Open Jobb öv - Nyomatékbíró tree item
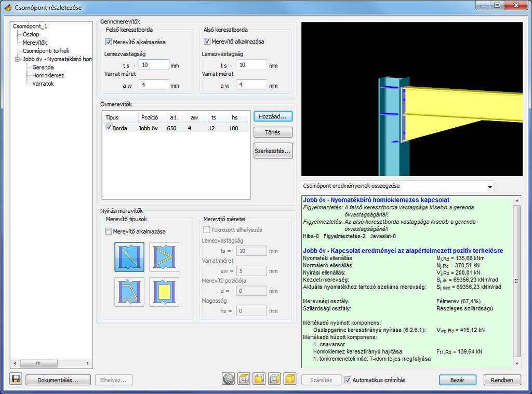 tap(57, 59)
